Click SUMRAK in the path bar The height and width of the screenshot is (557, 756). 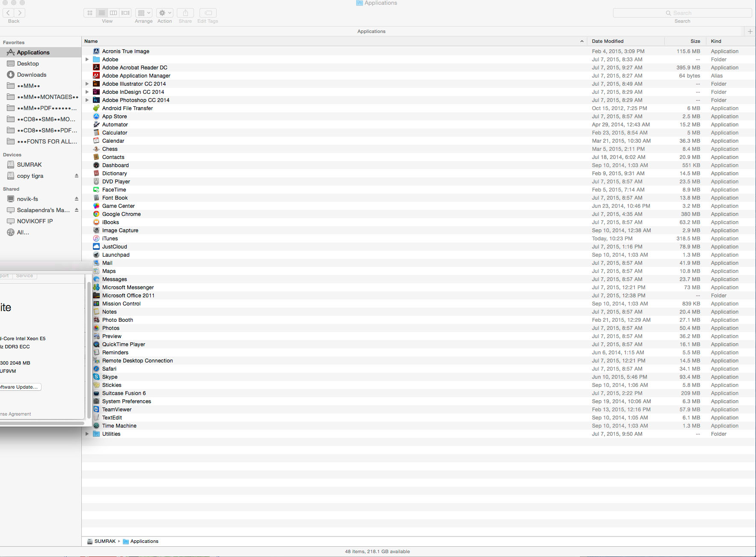click(x=101, y=541)
